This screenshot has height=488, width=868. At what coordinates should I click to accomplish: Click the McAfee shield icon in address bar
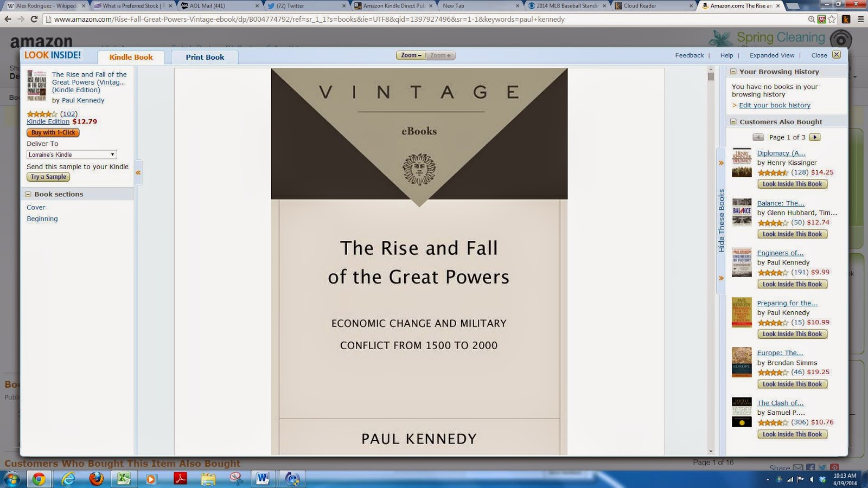[x=821, y=19]
